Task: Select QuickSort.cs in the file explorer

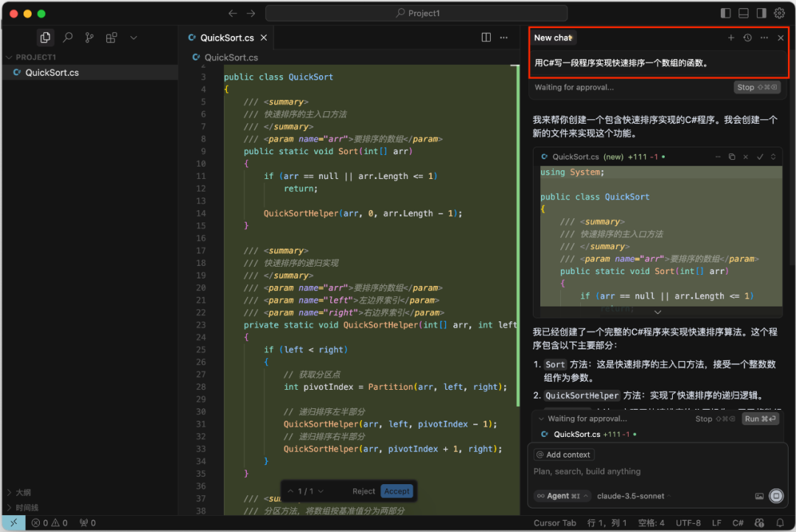Action: (x=52, y=72)
